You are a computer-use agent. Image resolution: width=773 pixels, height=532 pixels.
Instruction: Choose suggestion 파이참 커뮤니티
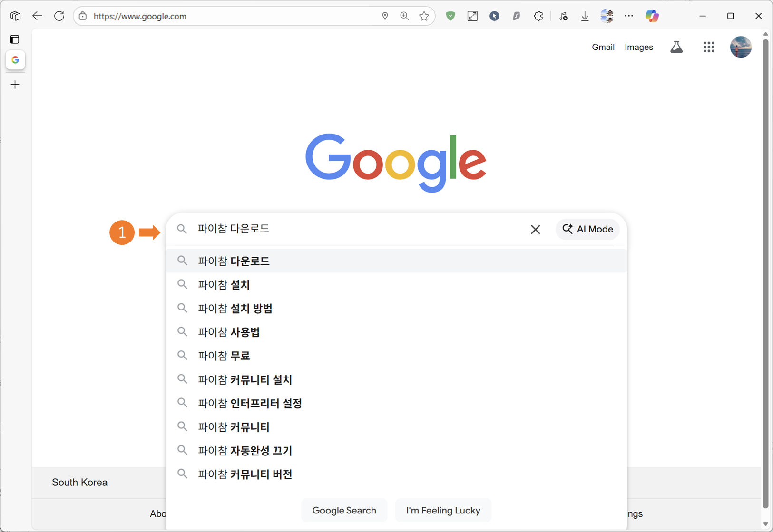[x=396, y=427]
